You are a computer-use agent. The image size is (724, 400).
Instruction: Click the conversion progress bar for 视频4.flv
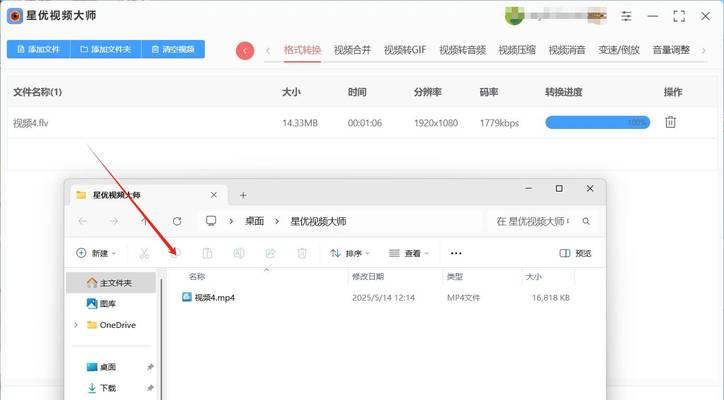coord(597,122)
